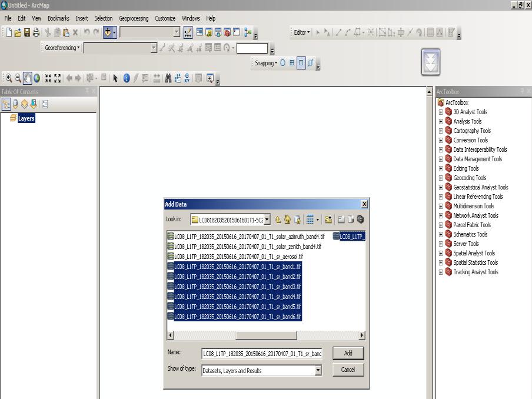Expand the Spatial Analyst Tools toolbox
Viewport: 532px width, 399px height.
click(x=441, y=253)
